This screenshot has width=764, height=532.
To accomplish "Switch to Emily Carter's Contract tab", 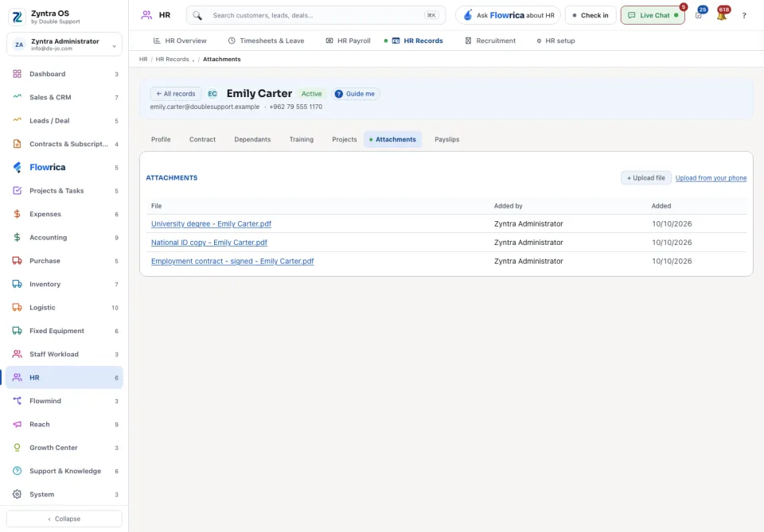I will point(202,140).
